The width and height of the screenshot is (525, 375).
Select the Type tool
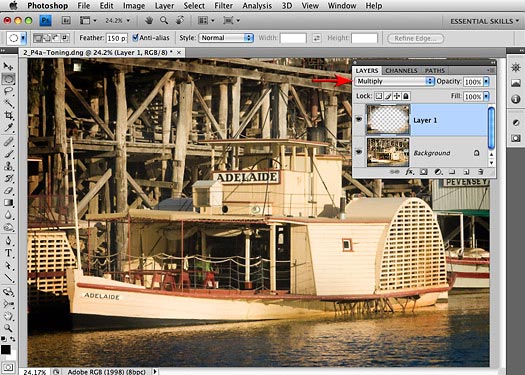(x=8, y=253)
